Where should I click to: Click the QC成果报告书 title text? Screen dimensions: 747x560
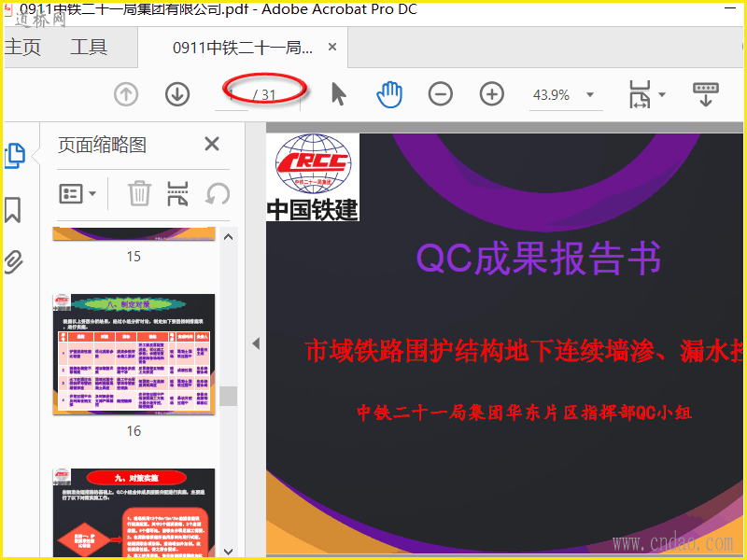(x=539, y=259)
